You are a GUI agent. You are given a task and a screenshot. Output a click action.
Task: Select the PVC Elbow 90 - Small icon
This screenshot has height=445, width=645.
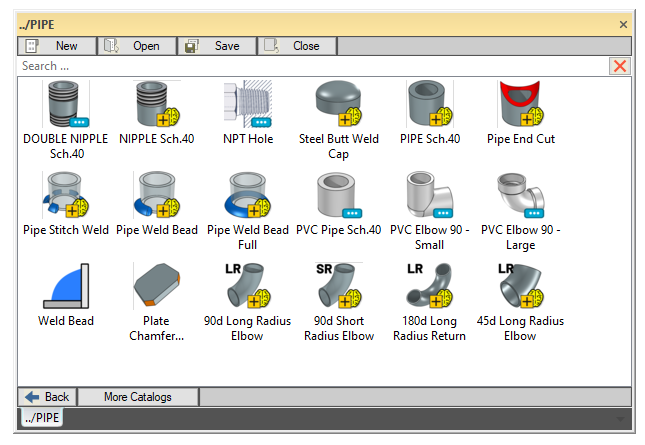[430, 195]
